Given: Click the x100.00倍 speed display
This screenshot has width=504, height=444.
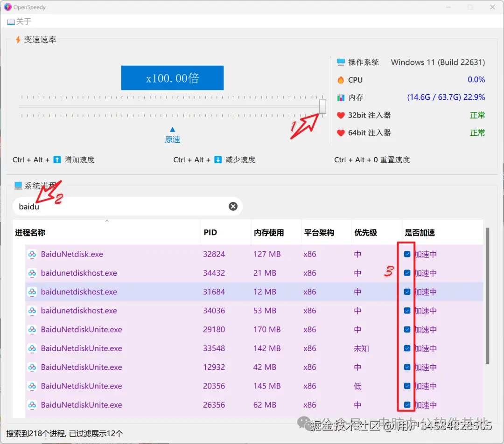Looking at the screenshot, I should tap(172, 78).
